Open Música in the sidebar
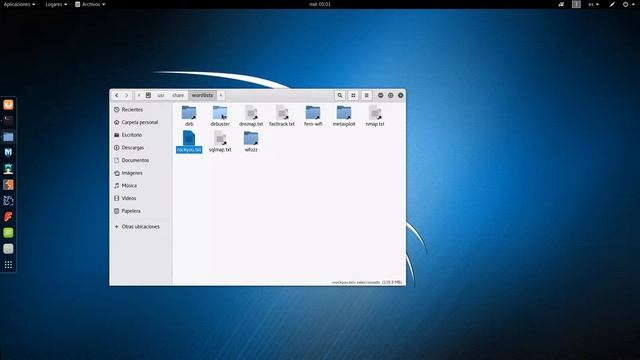Viewport: 640px width, 360px height. coord(141,185)
